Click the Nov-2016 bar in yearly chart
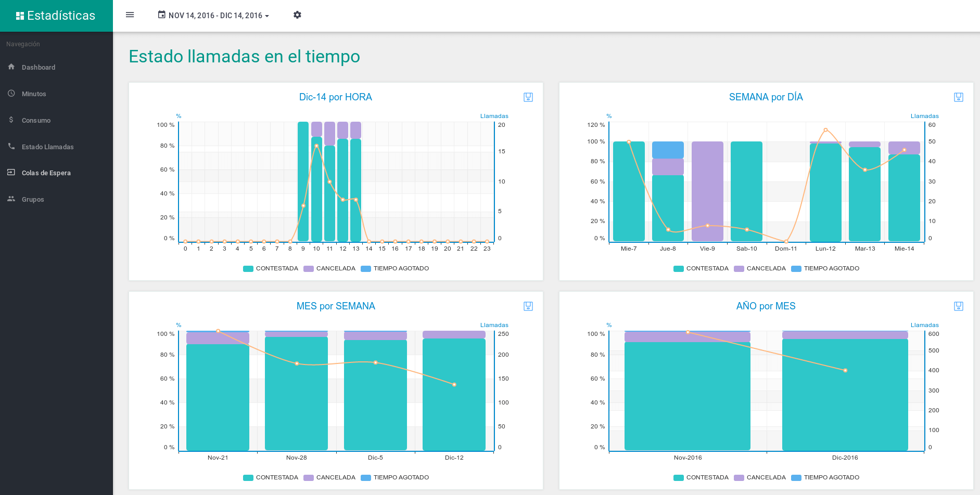Image resolution: width=980 pixels, height=495 pixels. click(688, 396)
